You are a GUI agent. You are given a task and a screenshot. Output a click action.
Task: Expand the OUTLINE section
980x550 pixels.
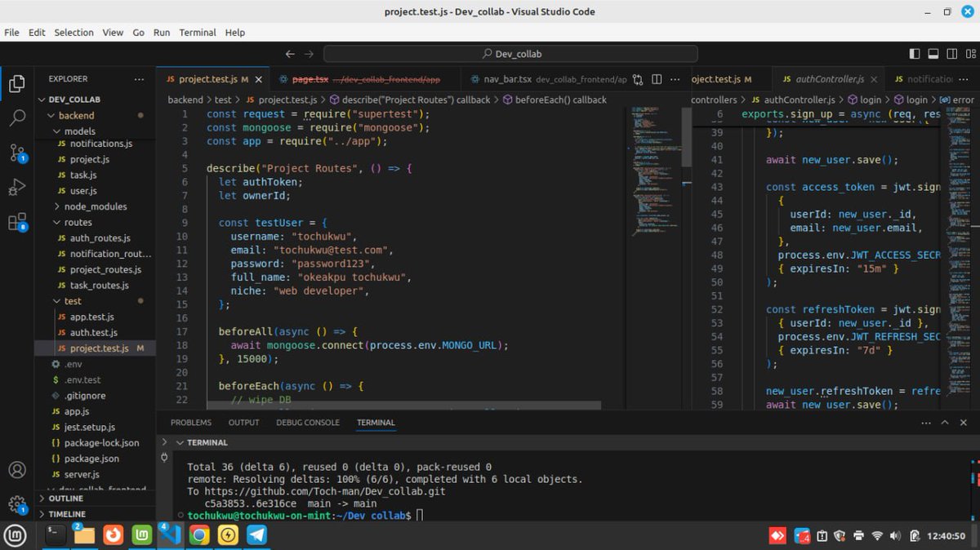pyautogui.click(x=95, y=499)
